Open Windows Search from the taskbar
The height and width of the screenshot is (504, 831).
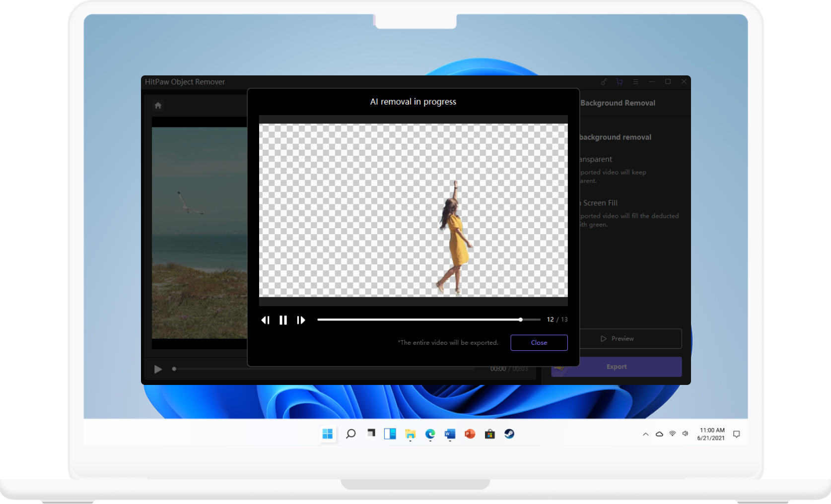tap(350, 434)
